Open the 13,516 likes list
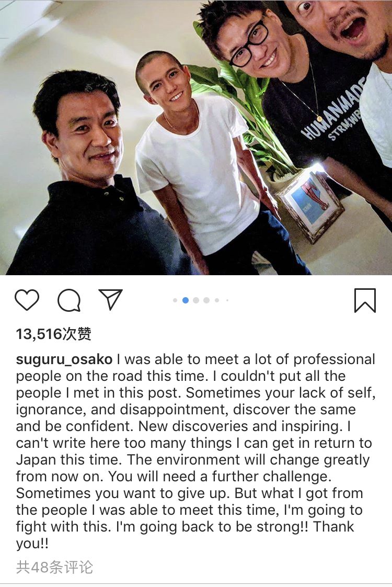The height and width of the screenshot is (587, 392). 53,334
